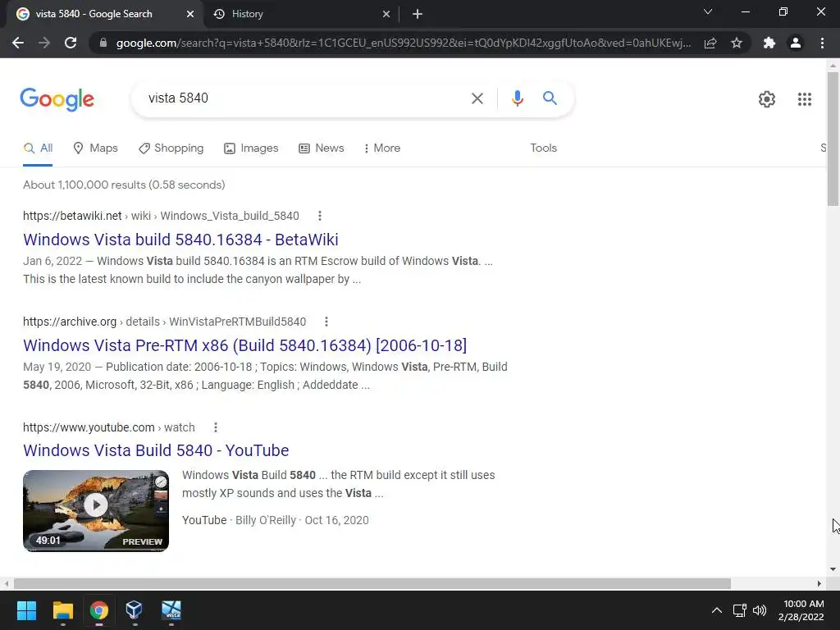Clear the search box with X
Image resolution: width=840 pixels, height=630 pixels.
click(x=477, y=98)
